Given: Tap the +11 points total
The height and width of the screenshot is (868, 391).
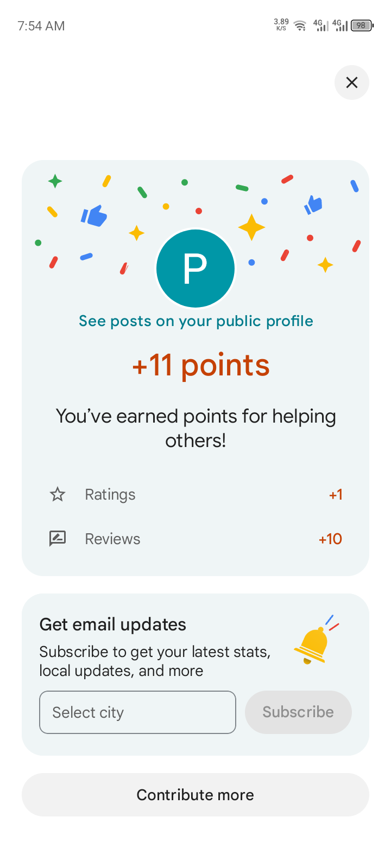Looking at the screenshot, I should tap(201, 365).
